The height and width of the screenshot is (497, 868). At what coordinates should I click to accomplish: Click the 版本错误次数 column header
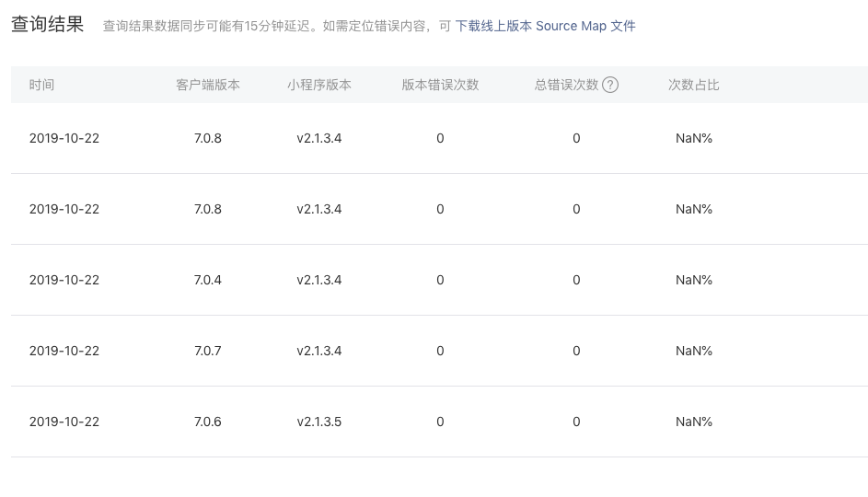[x=440, y=85]
